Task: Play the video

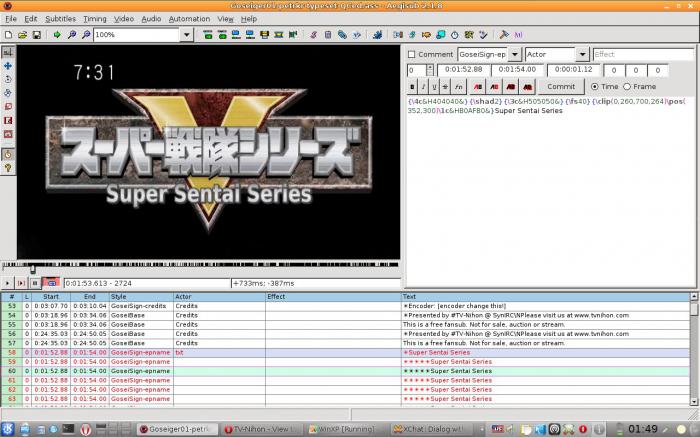Action: click(x=7, y=283)
